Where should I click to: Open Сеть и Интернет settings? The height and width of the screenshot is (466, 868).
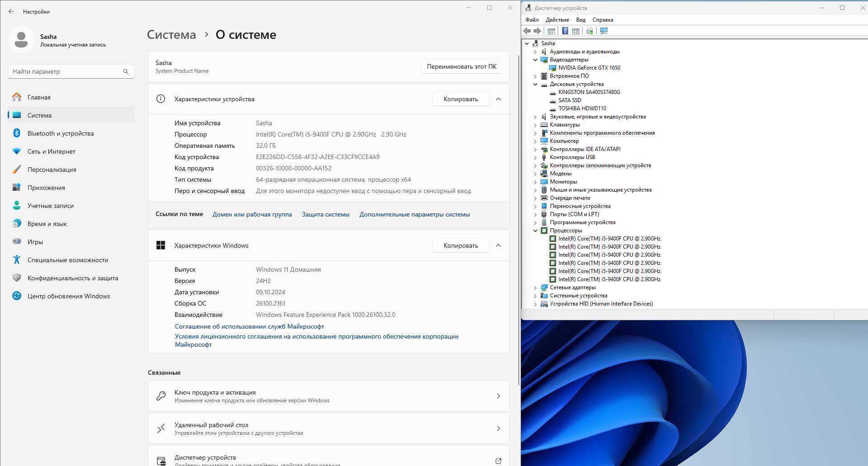point(71,151)
